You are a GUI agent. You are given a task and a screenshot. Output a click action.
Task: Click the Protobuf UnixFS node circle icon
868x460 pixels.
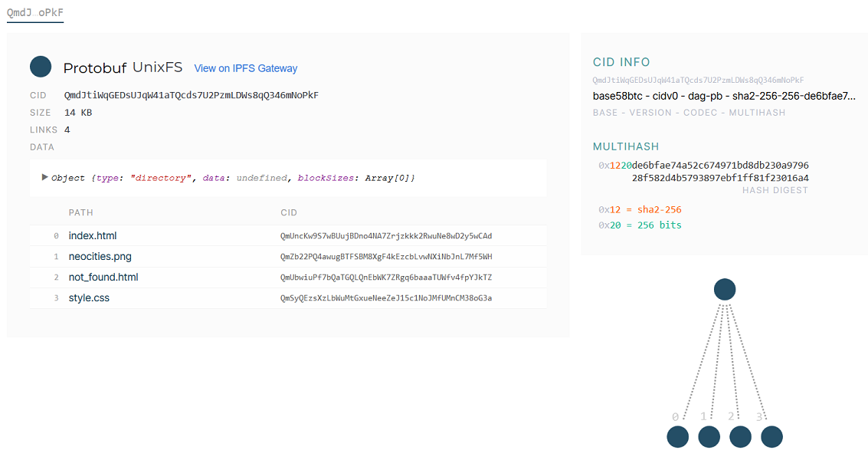click(x=40, y=67)
